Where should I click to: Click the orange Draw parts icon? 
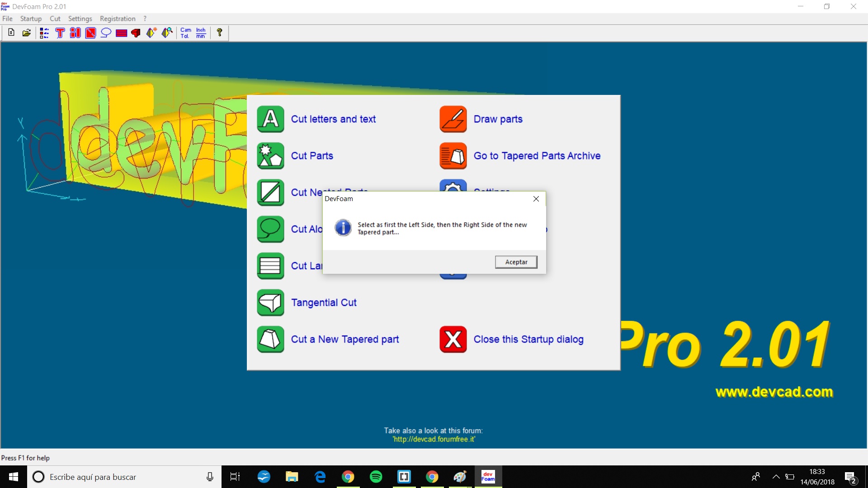tap(453, 119)
